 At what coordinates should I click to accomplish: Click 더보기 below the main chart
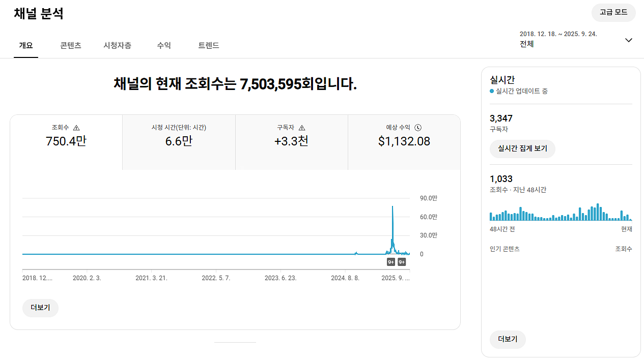[x=40, y=308]
